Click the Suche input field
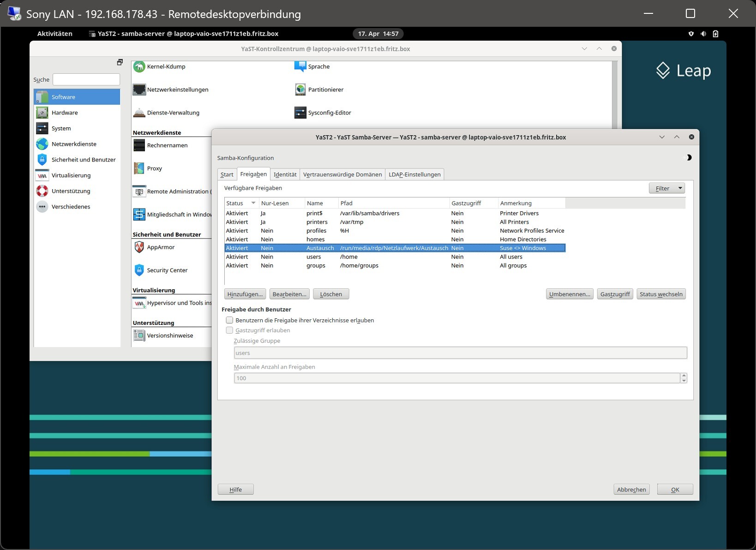 pos(86,79)
